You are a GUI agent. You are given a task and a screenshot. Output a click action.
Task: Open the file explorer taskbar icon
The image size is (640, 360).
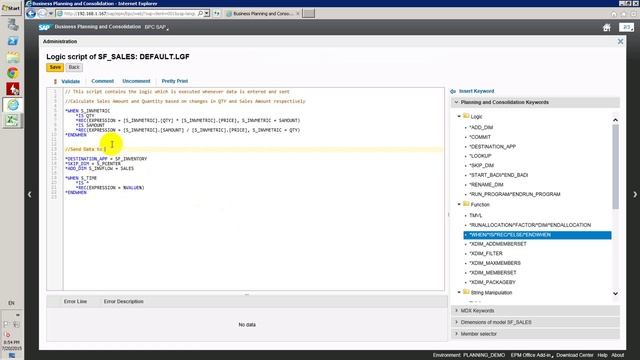13,57
